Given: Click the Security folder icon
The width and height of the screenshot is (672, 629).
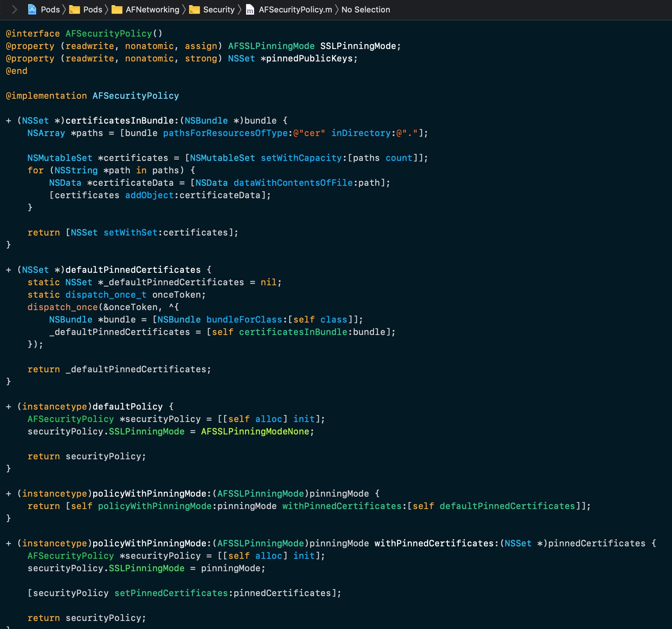Looking at the screenshot, I should (x=195, y=10).
